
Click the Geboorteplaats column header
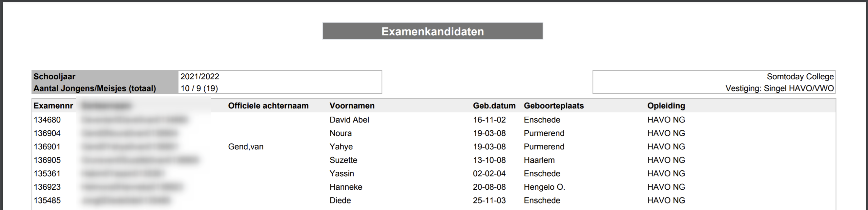tap(554, 106)
